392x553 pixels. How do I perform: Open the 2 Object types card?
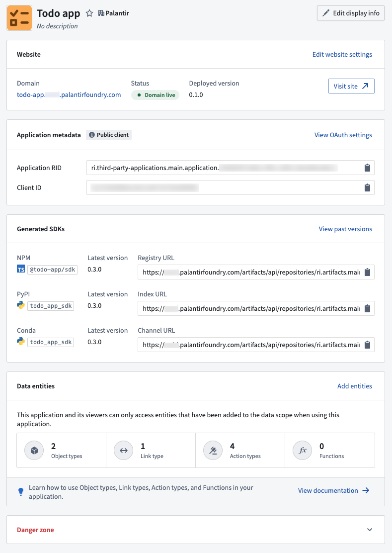[x=61, y=451]
